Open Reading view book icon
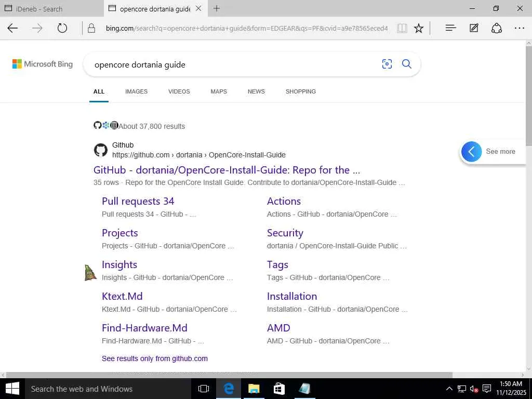532x399 pixels. tap(402, 28)
